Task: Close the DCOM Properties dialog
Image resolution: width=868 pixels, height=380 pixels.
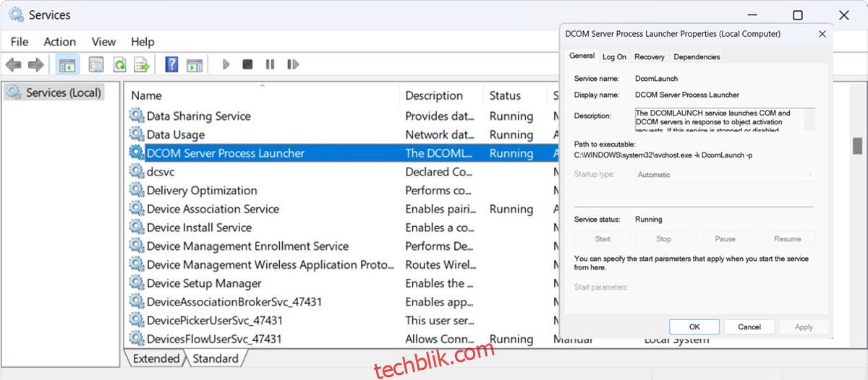Action: pyautogui.click(x=822, y=34)
